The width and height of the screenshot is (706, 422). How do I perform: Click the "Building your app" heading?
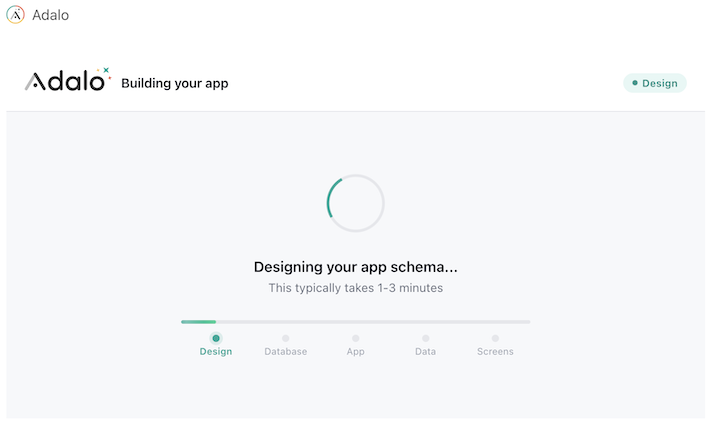175,83
